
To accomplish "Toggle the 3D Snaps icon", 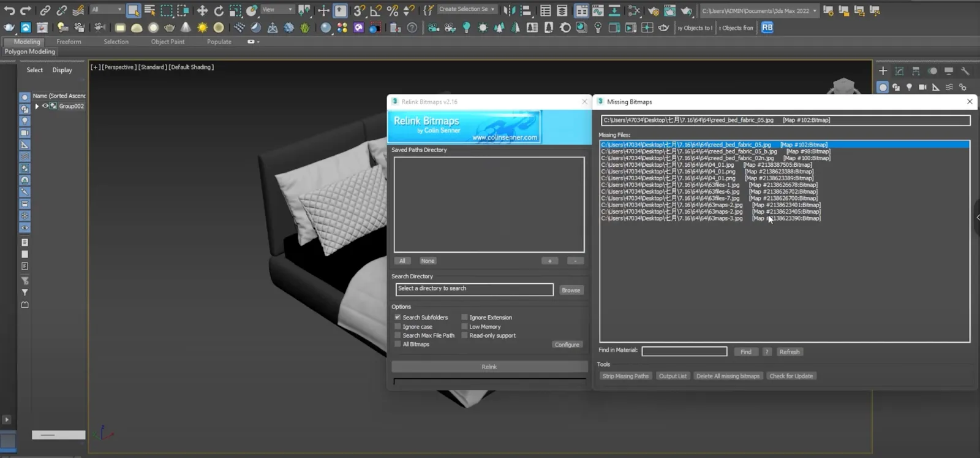I will 360,10.
